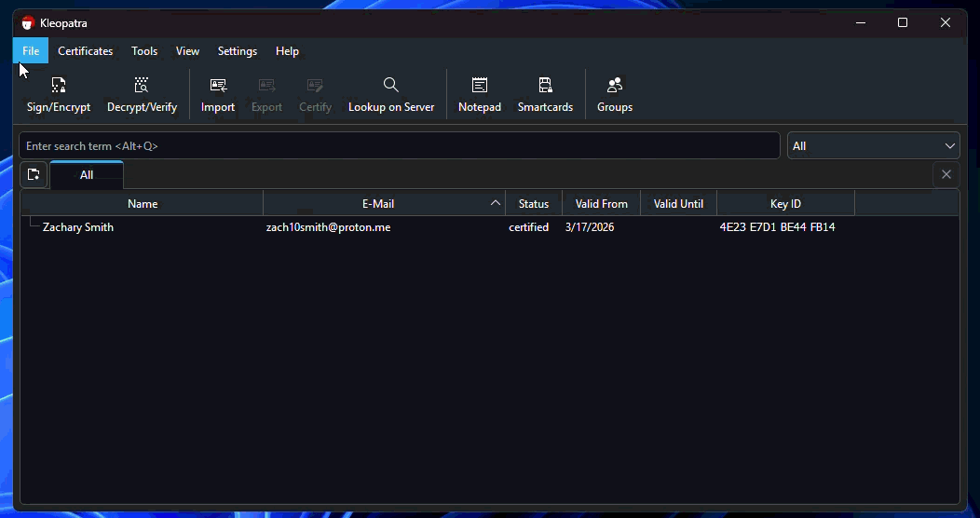Click the Export toolbar icon
The width and height of the screenshot is (980, 518).
266,95
